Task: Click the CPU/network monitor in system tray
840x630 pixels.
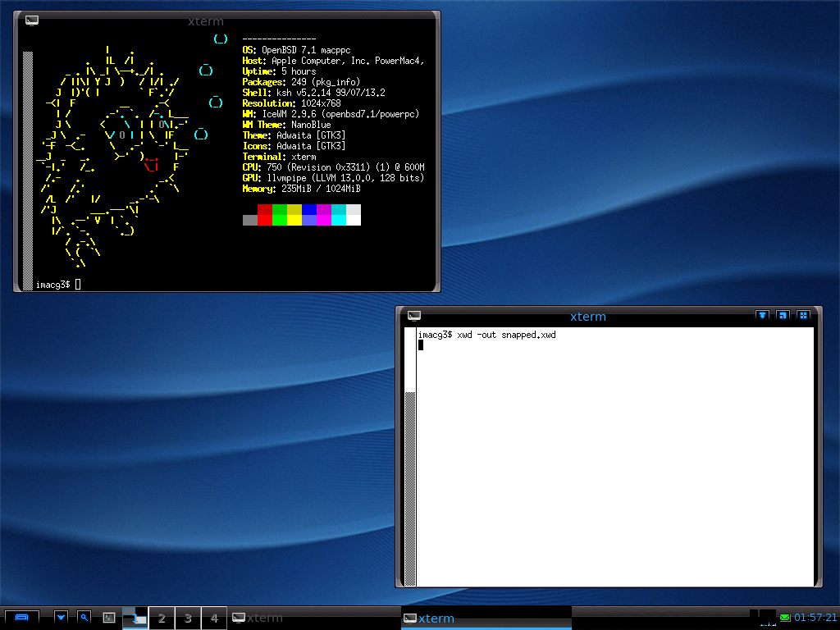Action: click(767, 616)
